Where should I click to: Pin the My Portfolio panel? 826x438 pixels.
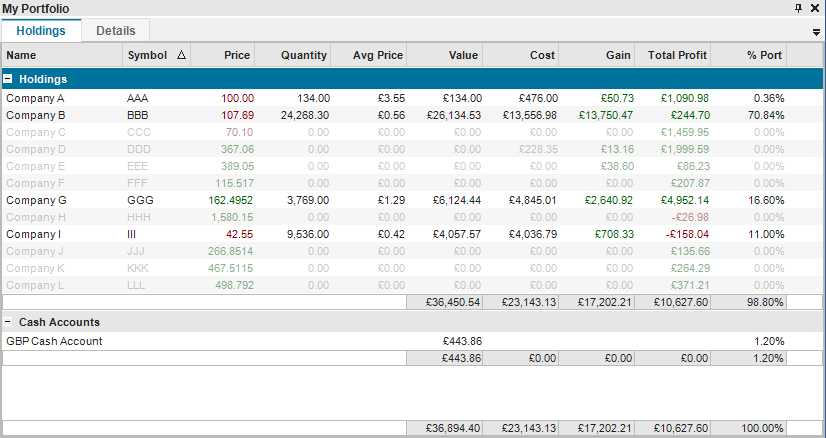pyautogui.click(x=798, y=8)
